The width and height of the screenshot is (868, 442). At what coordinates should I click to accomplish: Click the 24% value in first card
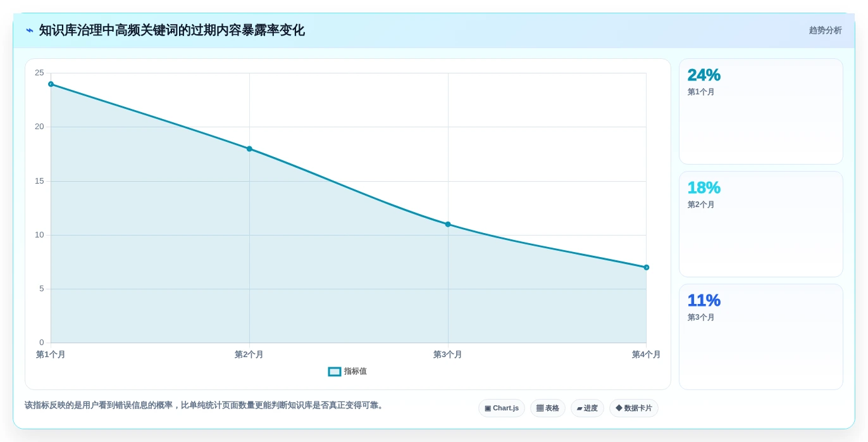(x=704, y=75)
